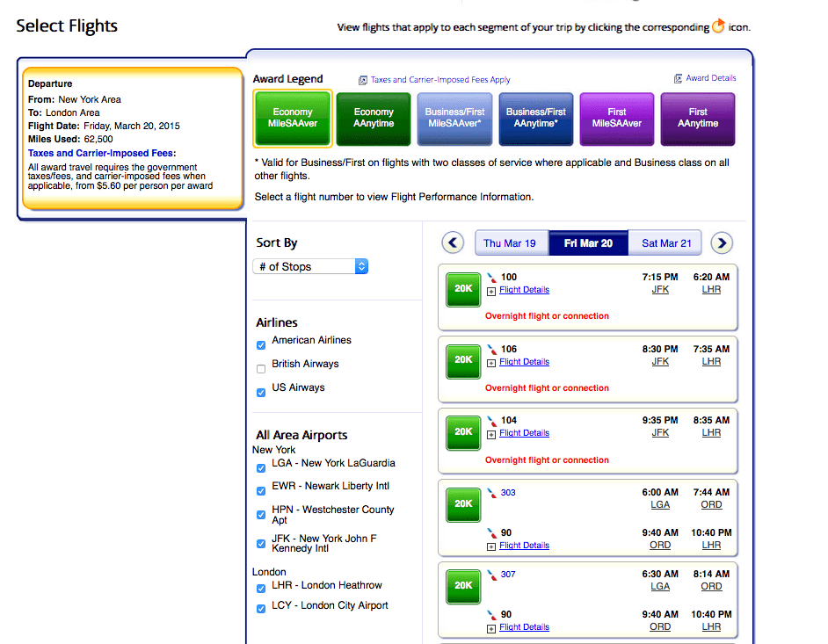This screenshot has height=644, width=828.
Task: Click LHR airport link for flight 106
Action: tap(711, 362)
